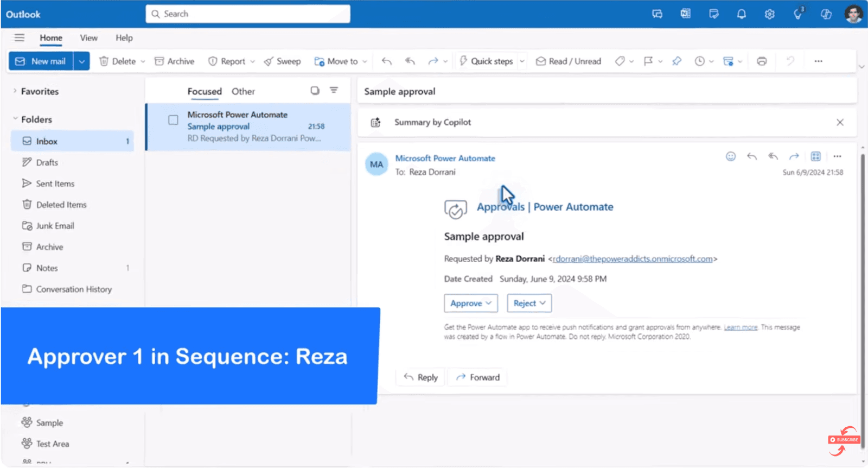
Task: Click the Quick steps button
Action: 486,61
